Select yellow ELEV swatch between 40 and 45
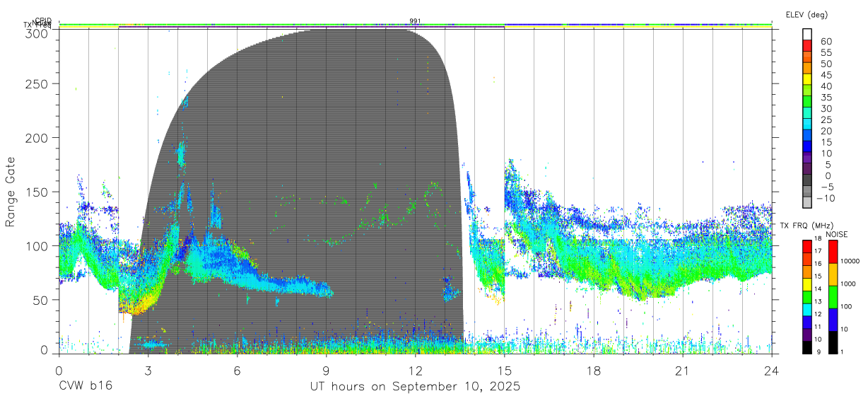Viewport: 868px width, 401px height. click(x=808, y=79)
